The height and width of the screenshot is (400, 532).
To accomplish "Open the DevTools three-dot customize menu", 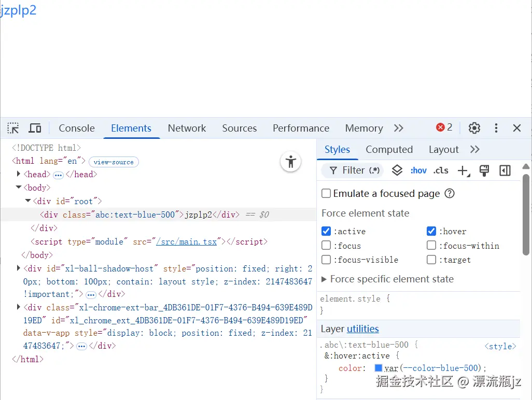I will point(496,128).
